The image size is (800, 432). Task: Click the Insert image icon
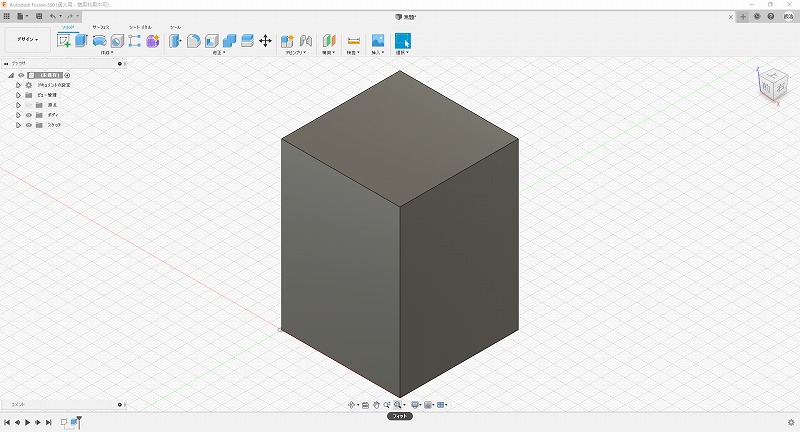378,41
